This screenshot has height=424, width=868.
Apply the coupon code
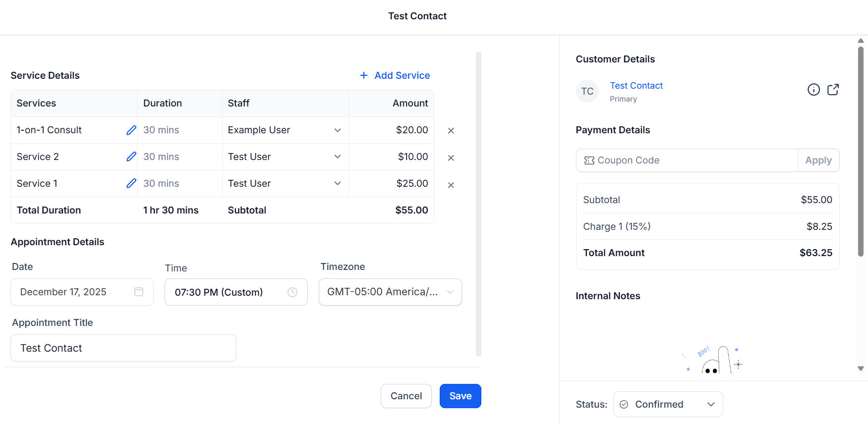click(x=818, y=160)
